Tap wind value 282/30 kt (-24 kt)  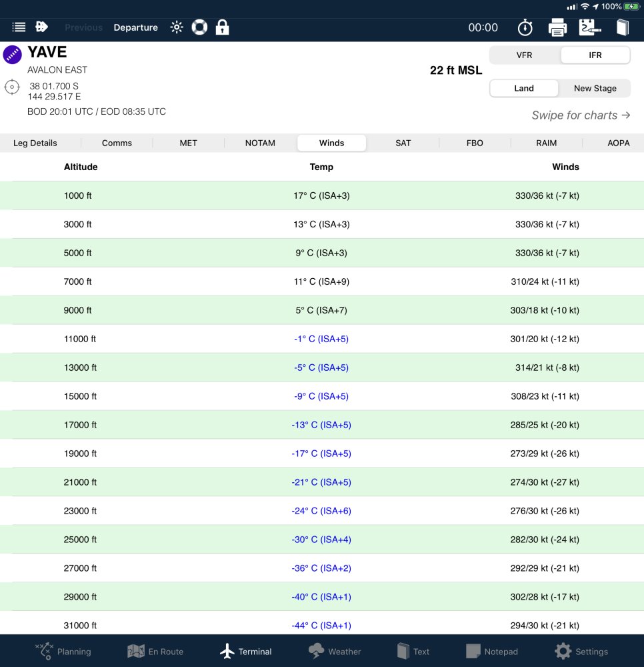(x=545, y=540)
